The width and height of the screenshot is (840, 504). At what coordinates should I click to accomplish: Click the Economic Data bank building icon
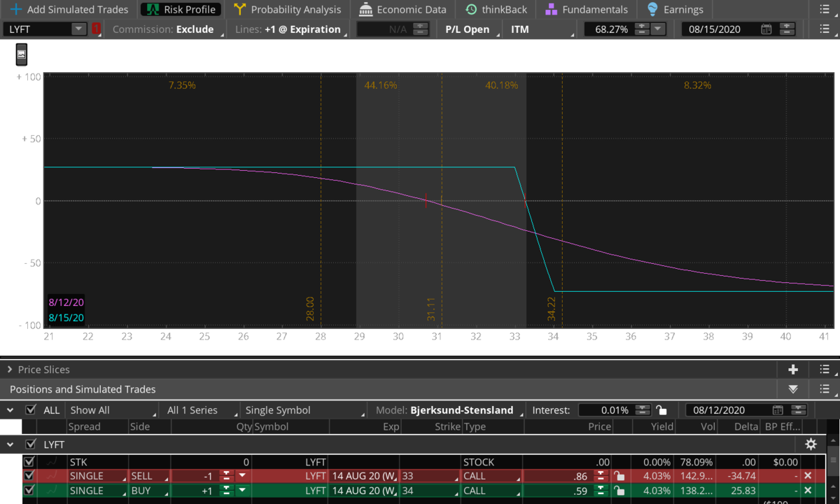click(365, 10)
